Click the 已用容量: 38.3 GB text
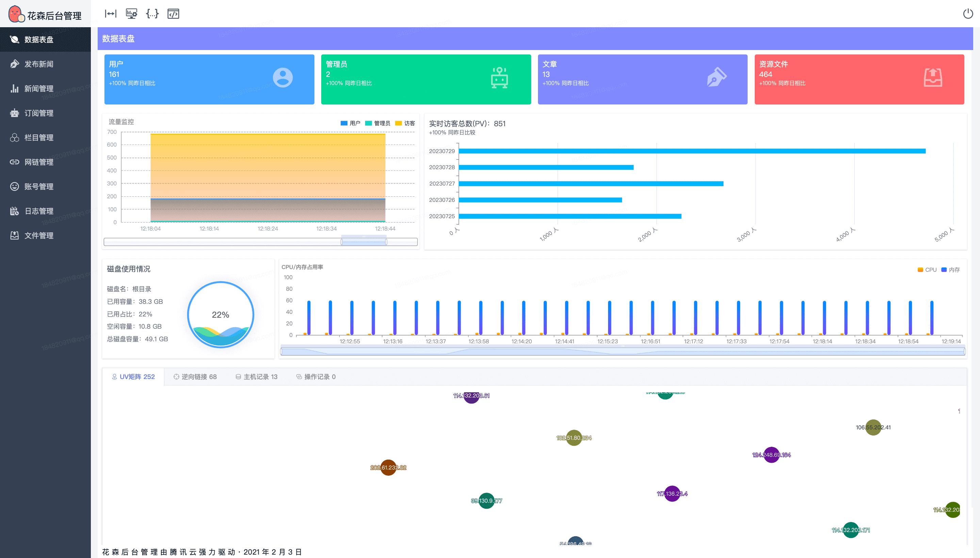This screenshot has width=980, height=558. 135,301
